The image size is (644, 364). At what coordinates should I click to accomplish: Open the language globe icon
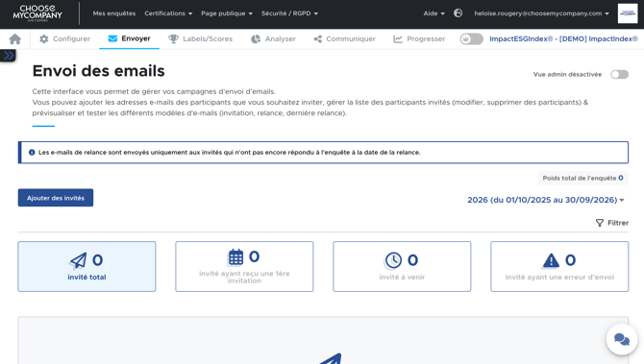click(458, 13)
